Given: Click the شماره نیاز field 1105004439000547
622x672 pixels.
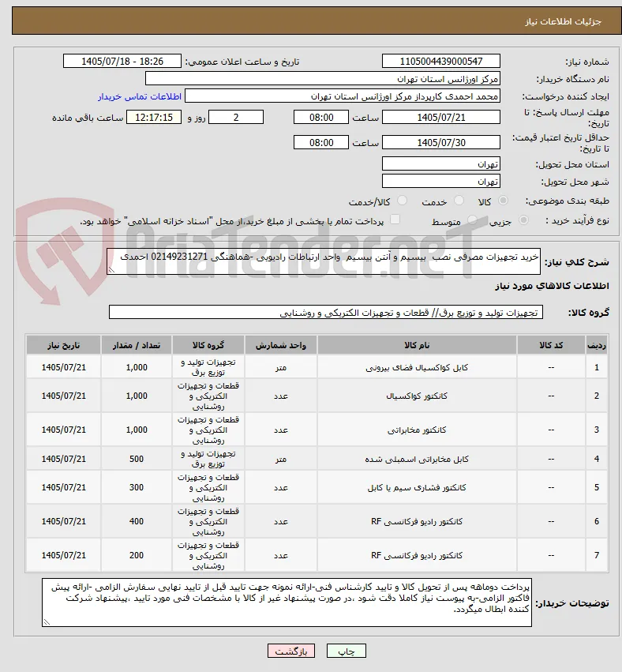Looking at the screenshot, I should [x=440, y=62].
